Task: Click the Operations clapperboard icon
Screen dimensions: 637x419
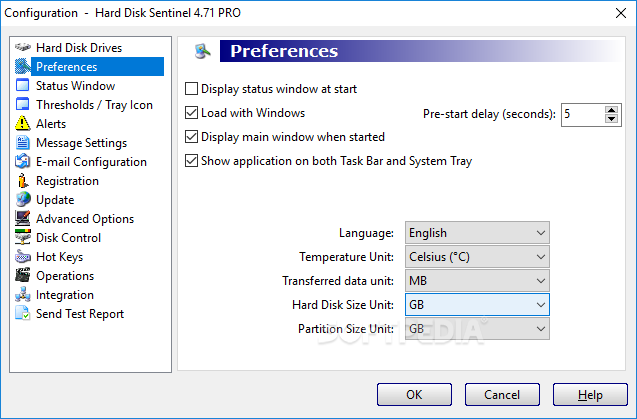Action: 23,276
